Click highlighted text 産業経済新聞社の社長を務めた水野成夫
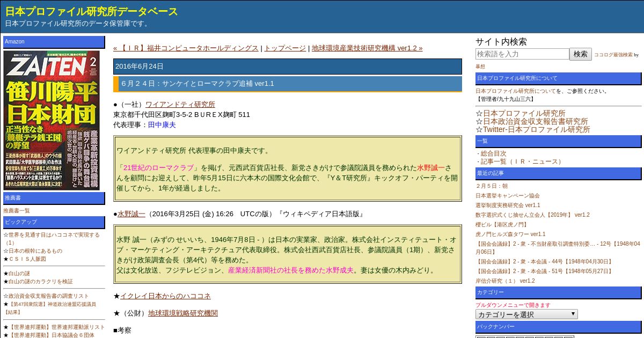 click(291, 270)
